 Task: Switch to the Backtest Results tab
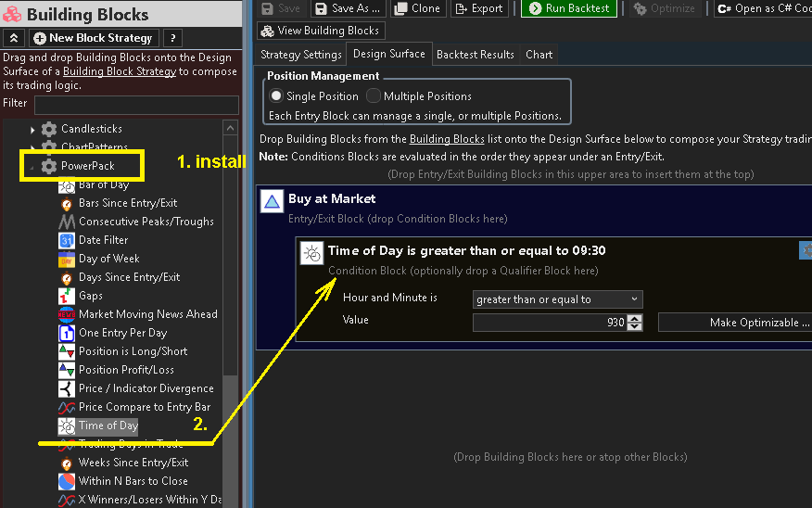coord(475,55)
